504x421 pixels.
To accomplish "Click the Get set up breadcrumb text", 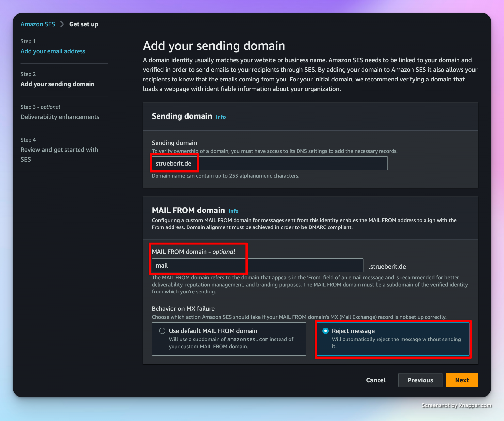I will [84, 24].
